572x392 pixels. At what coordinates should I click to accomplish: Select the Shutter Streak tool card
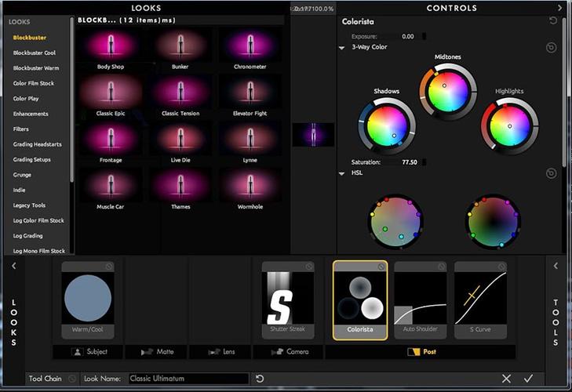288,300
